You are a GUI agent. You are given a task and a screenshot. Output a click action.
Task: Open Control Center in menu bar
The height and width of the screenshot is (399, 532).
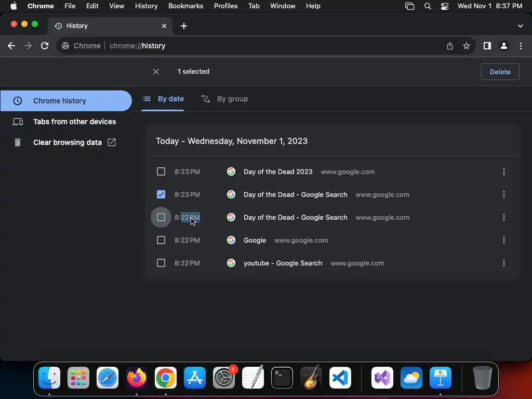point(445,6)
